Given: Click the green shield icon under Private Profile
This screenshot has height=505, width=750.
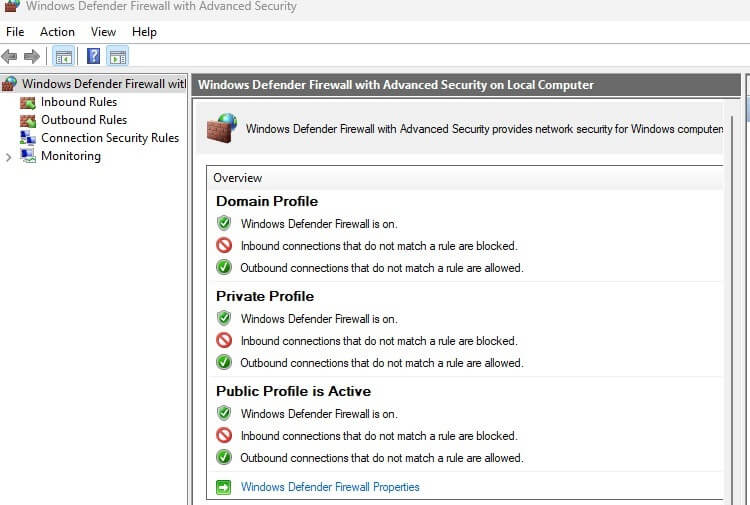Looking at the screenshot, I should [x=224, y=318].
